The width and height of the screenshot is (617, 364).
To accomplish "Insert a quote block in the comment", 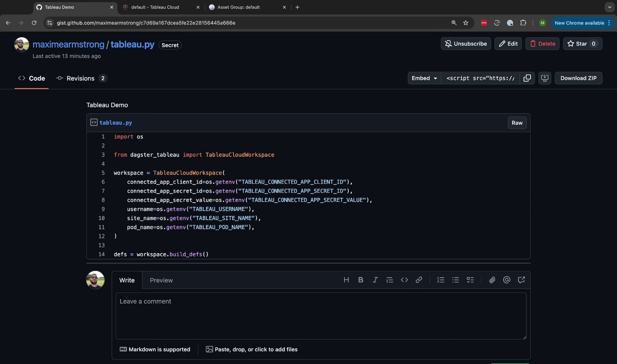I will point(390,280).
